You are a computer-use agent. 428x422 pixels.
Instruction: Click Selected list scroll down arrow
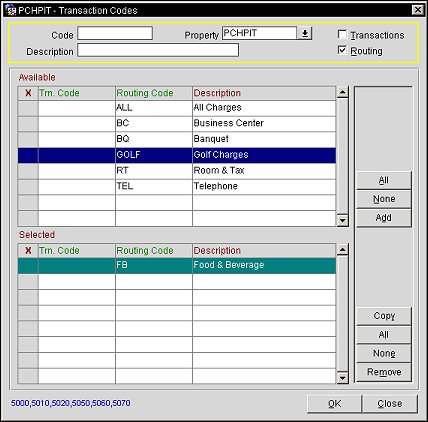click(x=343, y=378)
